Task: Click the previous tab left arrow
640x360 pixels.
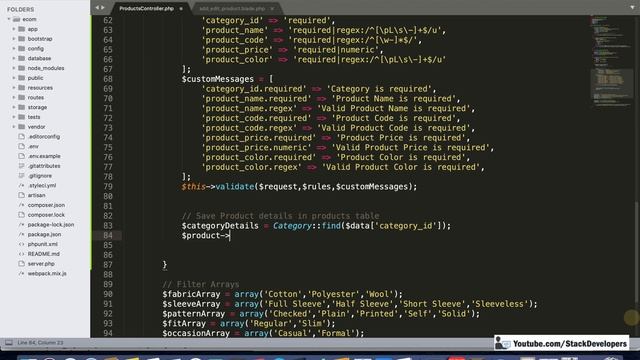Action: (97, 8)
